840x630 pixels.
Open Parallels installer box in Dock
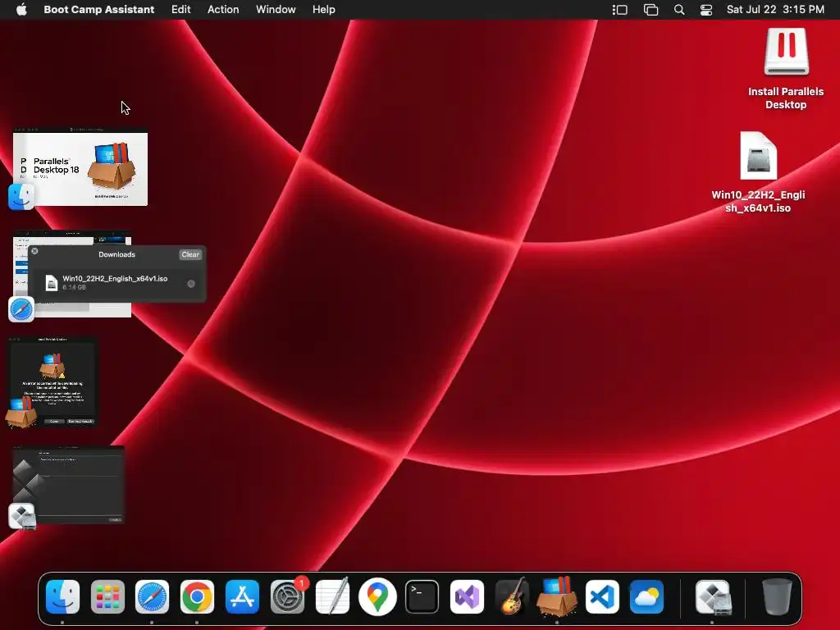tap(557, 596)
